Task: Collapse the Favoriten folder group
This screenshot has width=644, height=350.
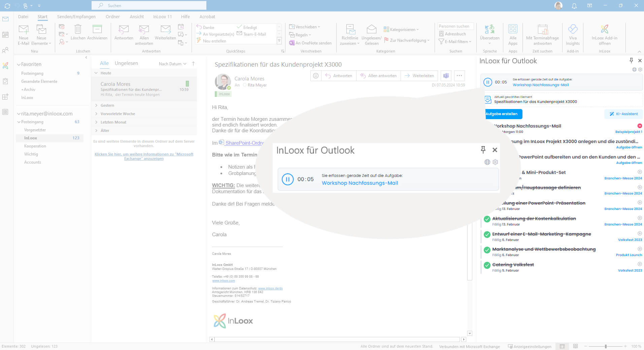Action: coord(19,64)
